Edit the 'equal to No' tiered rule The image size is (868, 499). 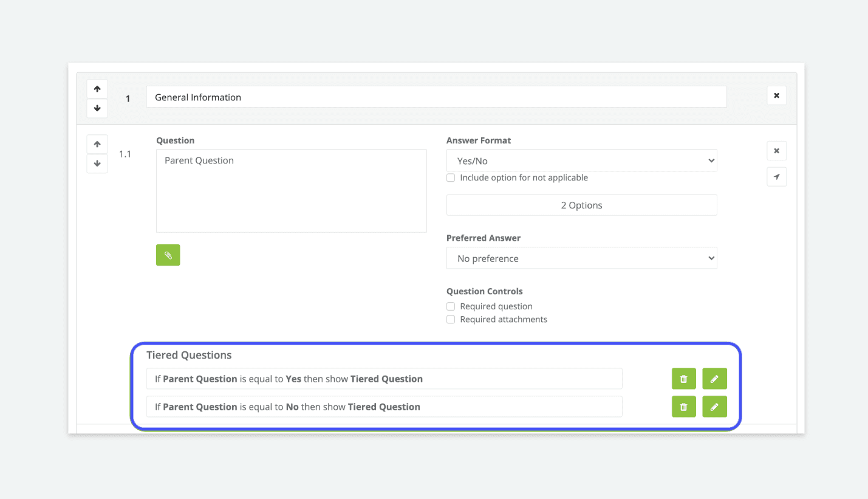pos(714,407)
